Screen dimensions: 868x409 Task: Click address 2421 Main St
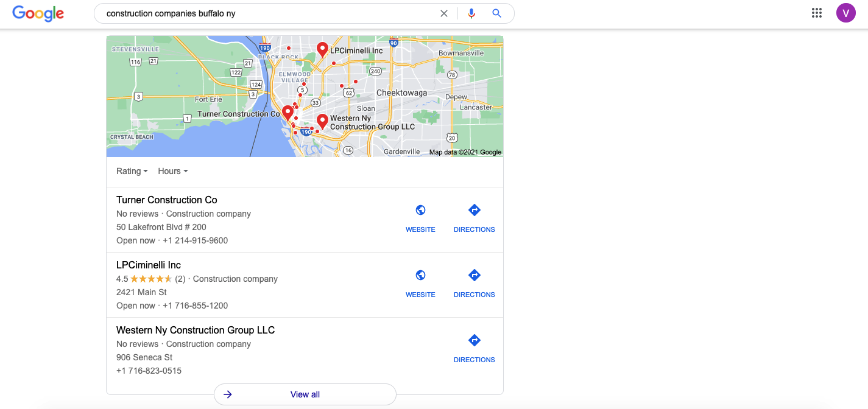click(141, 292)
